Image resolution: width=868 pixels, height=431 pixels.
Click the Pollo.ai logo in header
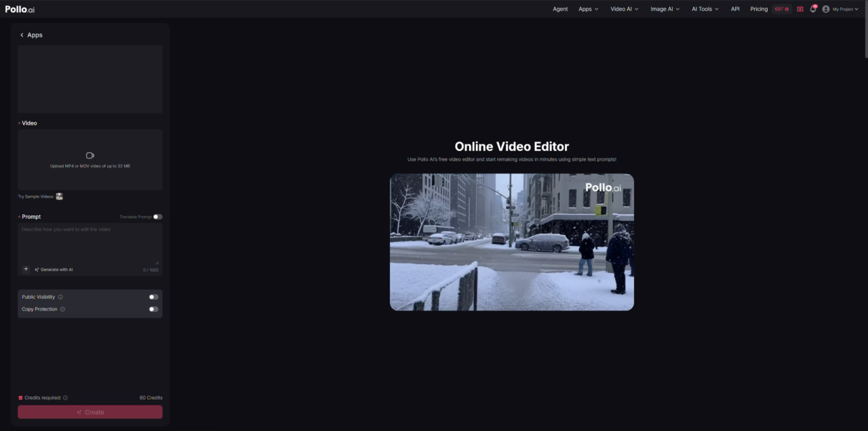[20, 9]
